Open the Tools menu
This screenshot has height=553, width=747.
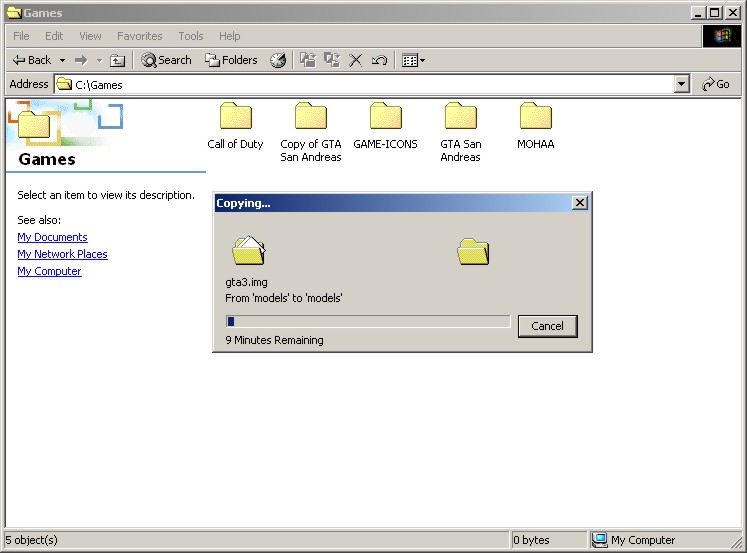(191, 36)
